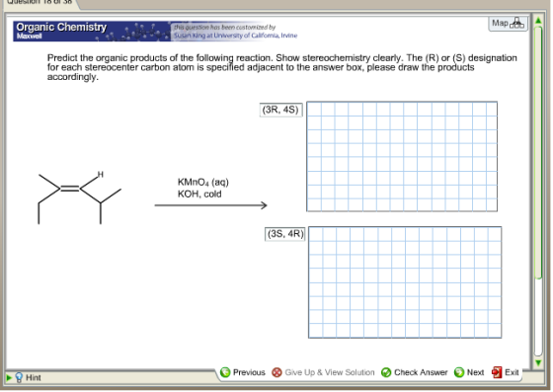Select Give Up & View Solution

330,372
